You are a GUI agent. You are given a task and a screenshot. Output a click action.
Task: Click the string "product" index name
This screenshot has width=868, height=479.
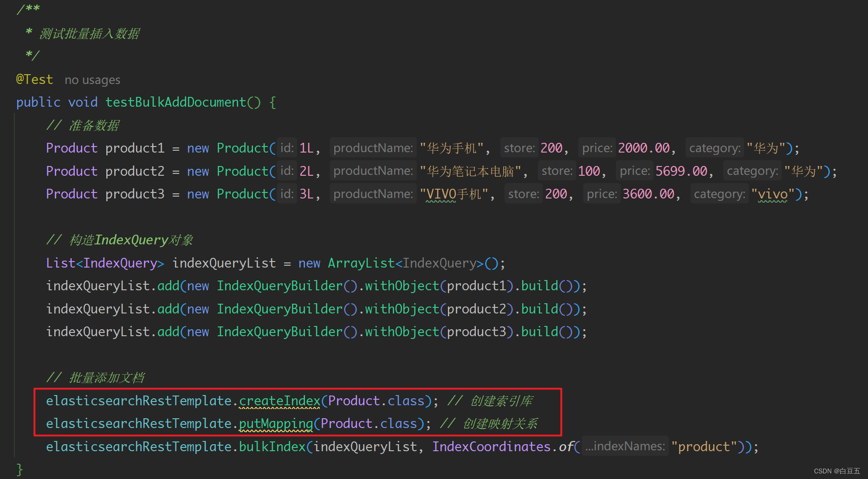pyautogui.click(x=704, y=447)
